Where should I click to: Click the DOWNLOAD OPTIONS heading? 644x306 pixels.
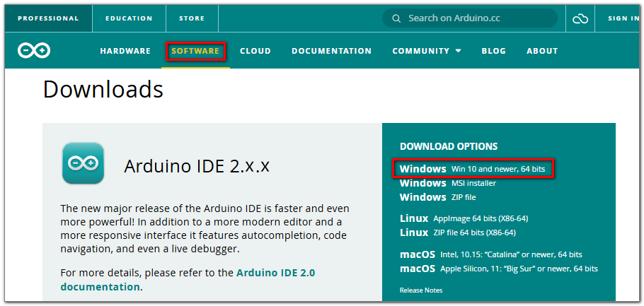(449, 146)
